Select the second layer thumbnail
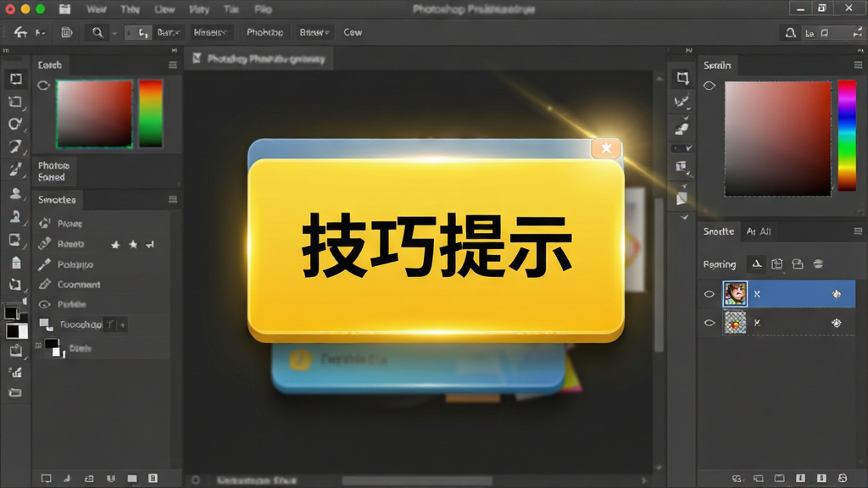This screenshot has width=868, height=488. click(x=735, y=323)
